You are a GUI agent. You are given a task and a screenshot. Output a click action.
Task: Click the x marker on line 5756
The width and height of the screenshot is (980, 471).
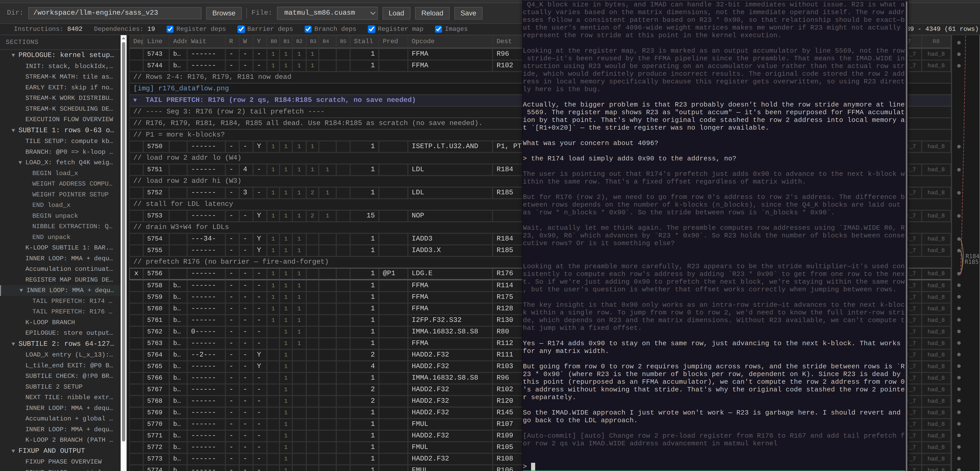coord(136,273)
